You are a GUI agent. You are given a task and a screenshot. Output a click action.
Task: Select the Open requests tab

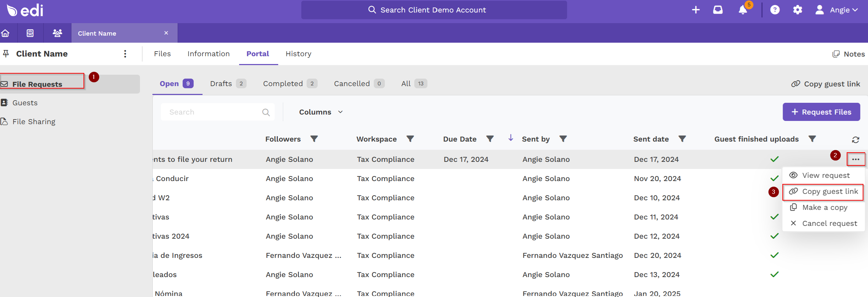(177, 84)
